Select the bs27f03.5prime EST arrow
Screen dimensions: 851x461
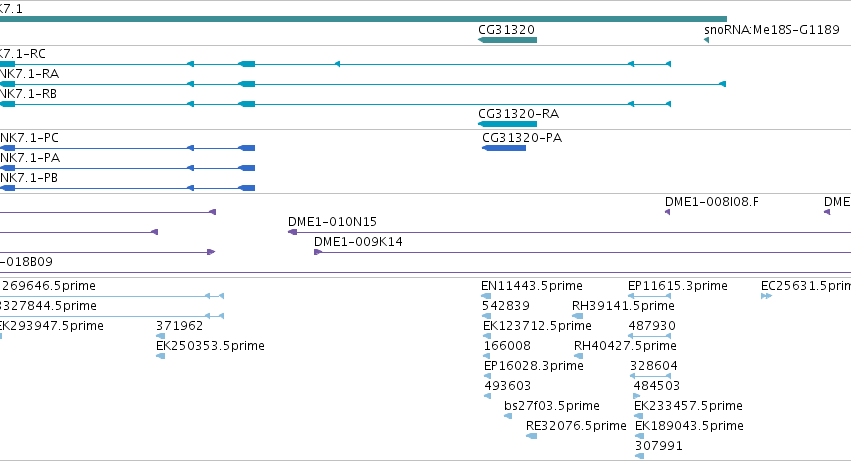click(508, 416)
